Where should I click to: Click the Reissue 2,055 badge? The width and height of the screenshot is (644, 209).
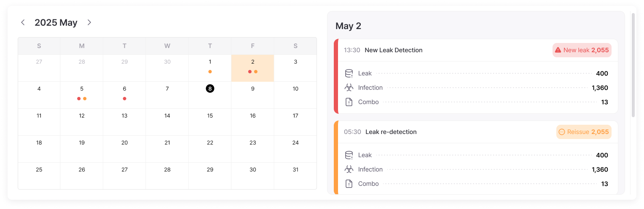[x=584, y=132]
